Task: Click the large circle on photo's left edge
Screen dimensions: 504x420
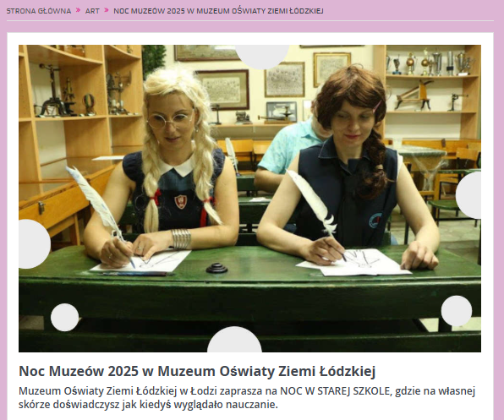Action: point(34,244)
